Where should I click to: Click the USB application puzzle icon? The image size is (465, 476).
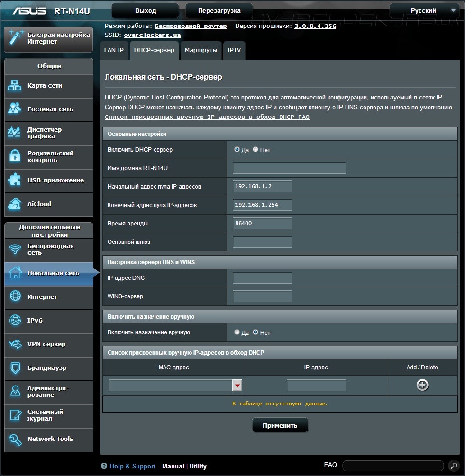[x=15, y=180]
